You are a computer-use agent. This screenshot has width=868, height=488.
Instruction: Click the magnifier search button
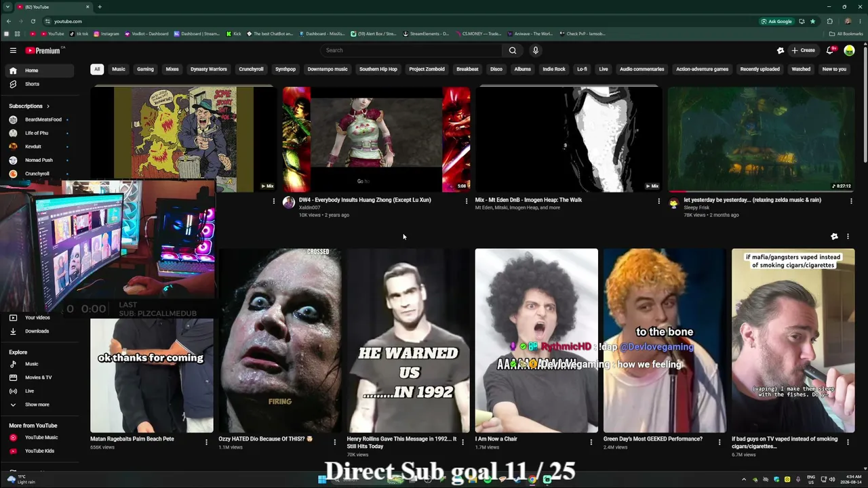click(x=513, y=50)
